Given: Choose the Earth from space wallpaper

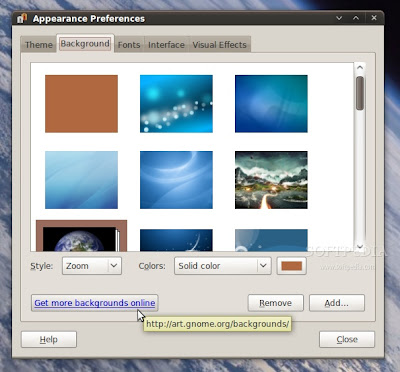Looking at the screenshot, I should pyautogui.click(x=81, y=236).
